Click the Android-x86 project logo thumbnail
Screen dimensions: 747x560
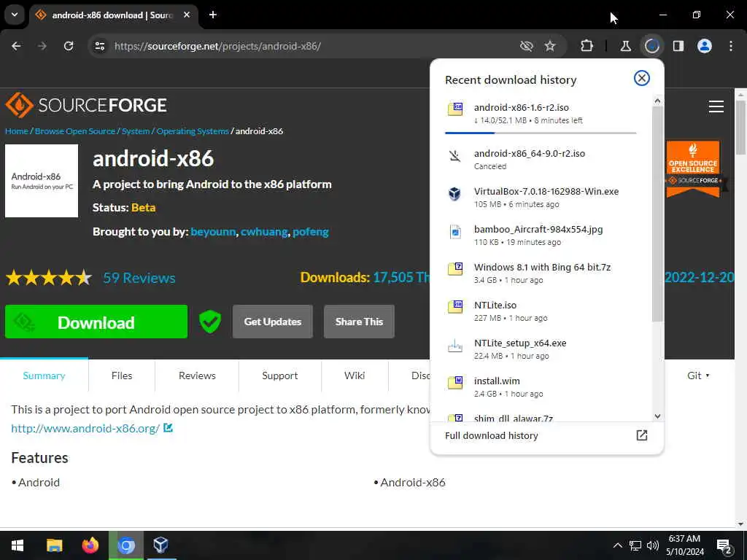(42, 181)
